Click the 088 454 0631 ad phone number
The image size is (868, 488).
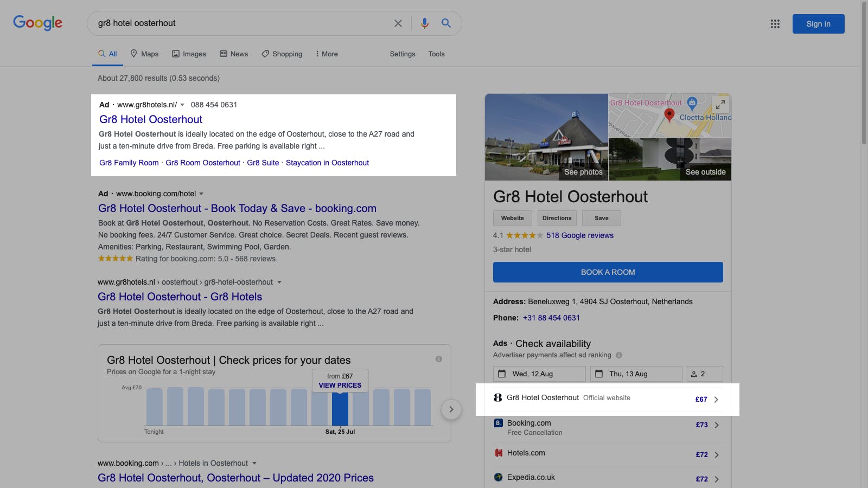(214, 105)
